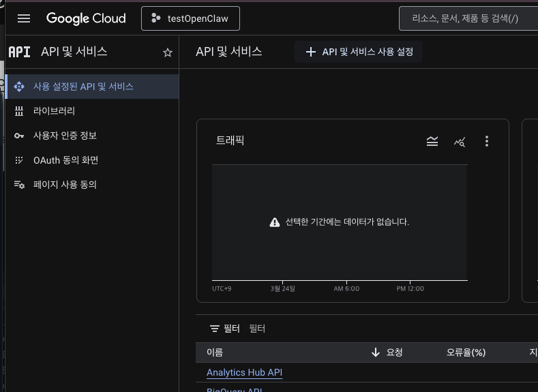538x392 pixels.
Task: Click the credentials key icon
Action: pyautogui.click(x=19, y=136)
